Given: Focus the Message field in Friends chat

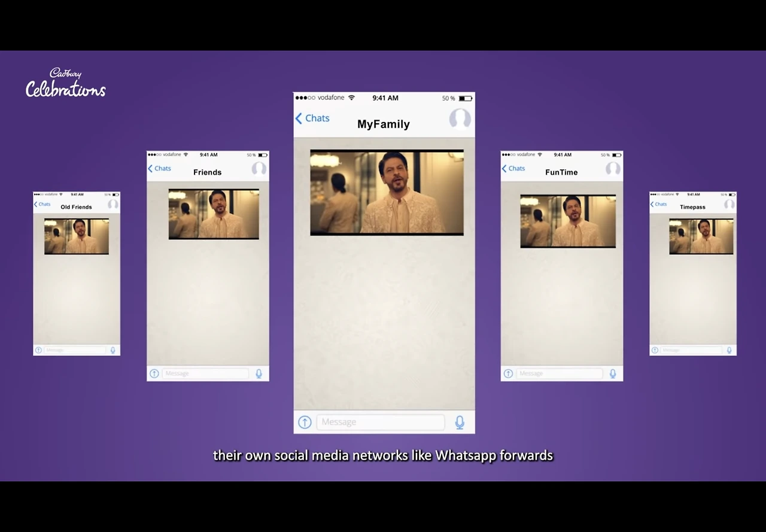Looking at the screenshot, I should pos(205,373).
